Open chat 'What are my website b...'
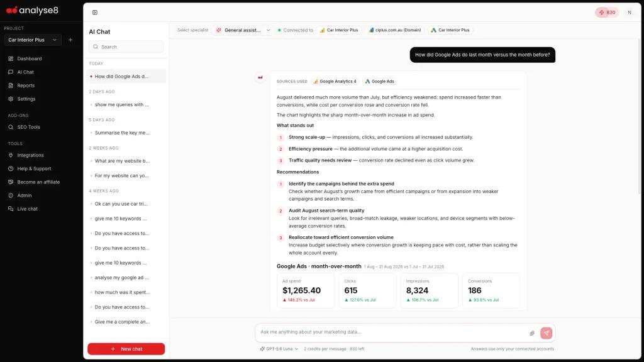644x362 pixels. coord(126,161)
